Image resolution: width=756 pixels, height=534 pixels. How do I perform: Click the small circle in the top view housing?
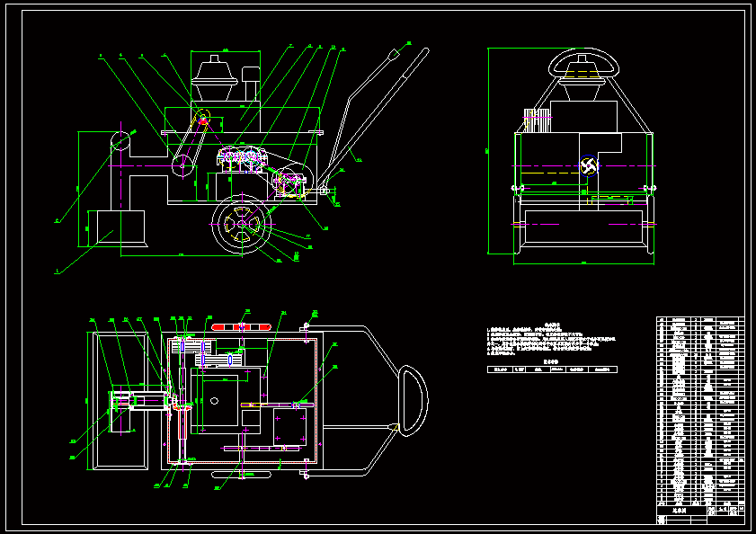(x=215, y=400)
